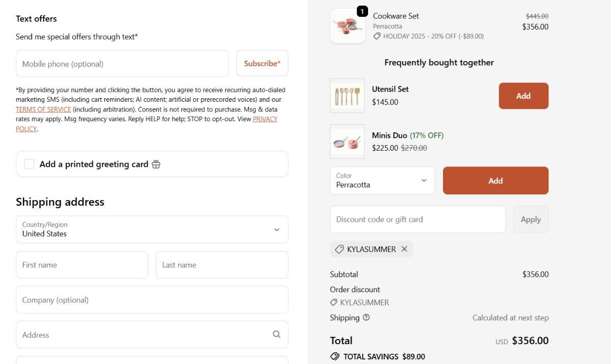Open the Terms of Service link
This screenshot has height=364, width=611.
coord(43,109)
